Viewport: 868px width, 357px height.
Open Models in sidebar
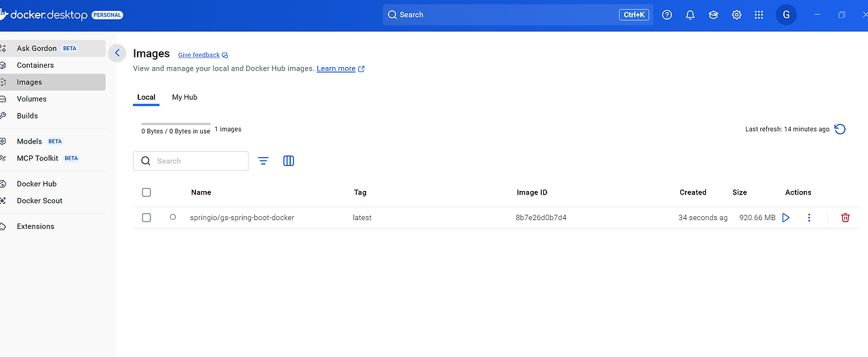(x=53, y=142)
